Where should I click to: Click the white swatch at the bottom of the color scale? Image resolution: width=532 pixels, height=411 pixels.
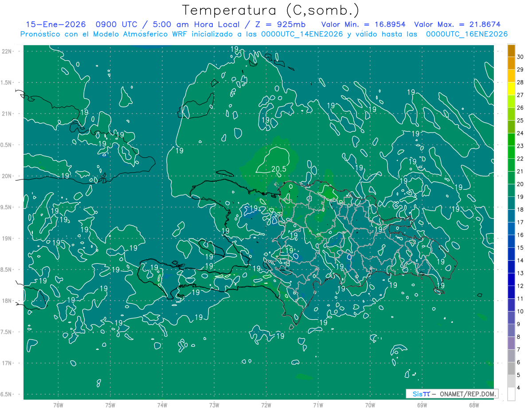[x=511, y=394]
